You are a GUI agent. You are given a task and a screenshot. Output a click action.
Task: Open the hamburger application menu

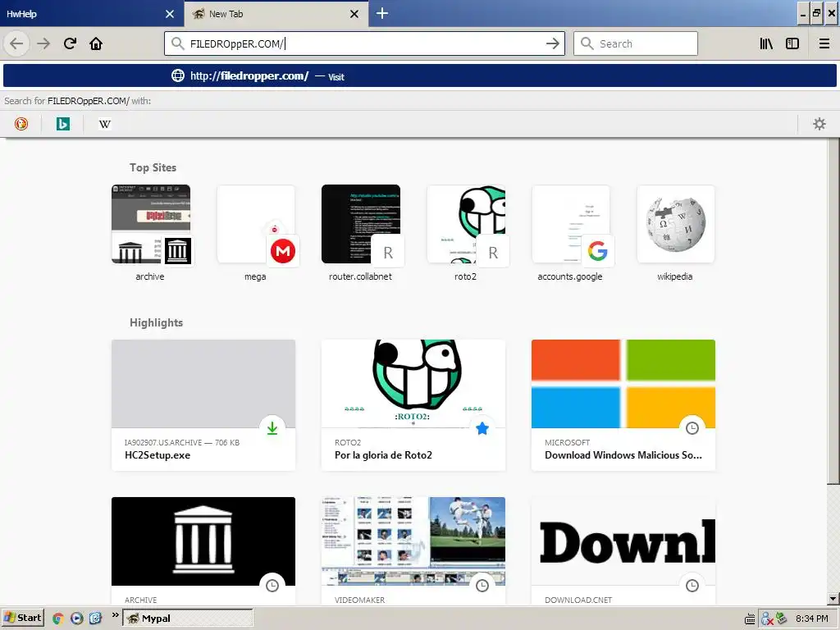point(824,43)
